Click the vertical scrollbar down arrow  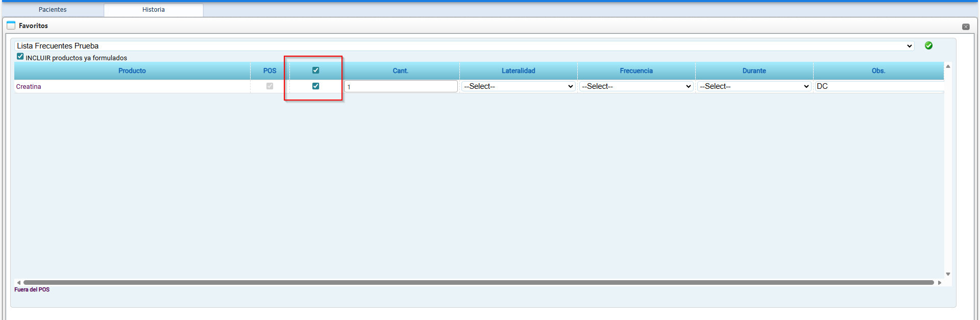pyautogui.click(x=948, y=274)
